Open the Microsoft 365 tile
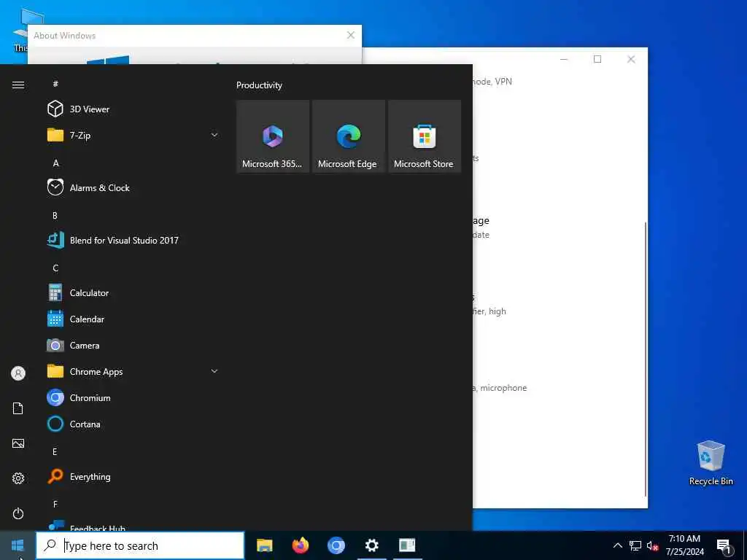This screenshot has width=747, height=560. [x=273, y=136]
